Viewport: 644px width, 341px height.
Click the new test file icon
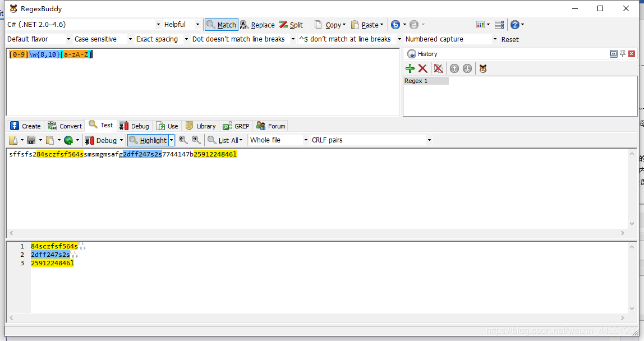(x=13, y=140)
